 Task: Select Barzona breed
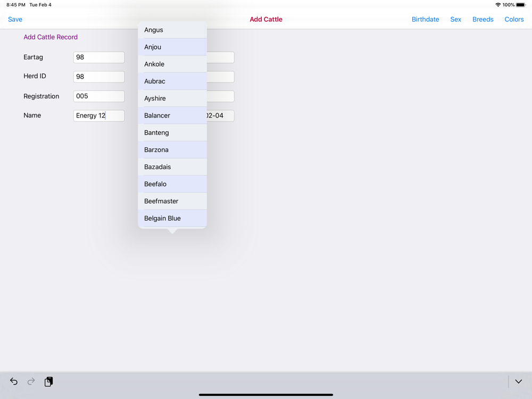172,149
